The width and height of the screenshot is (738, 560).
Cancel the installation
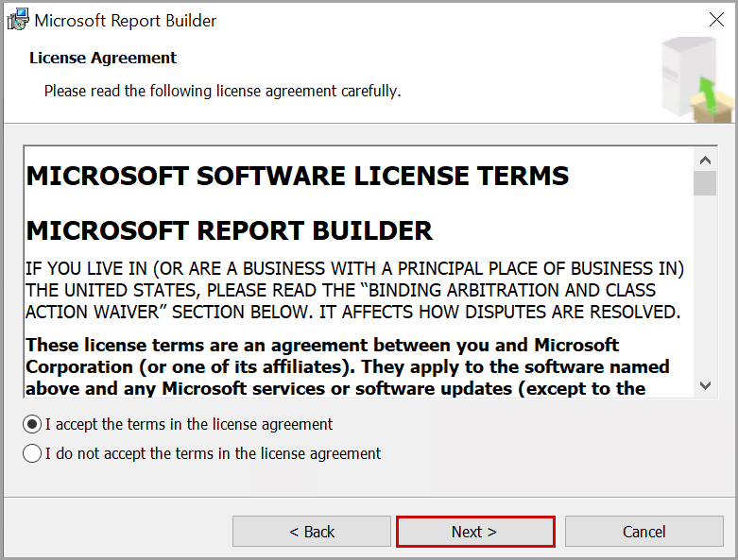coord(644,532)
